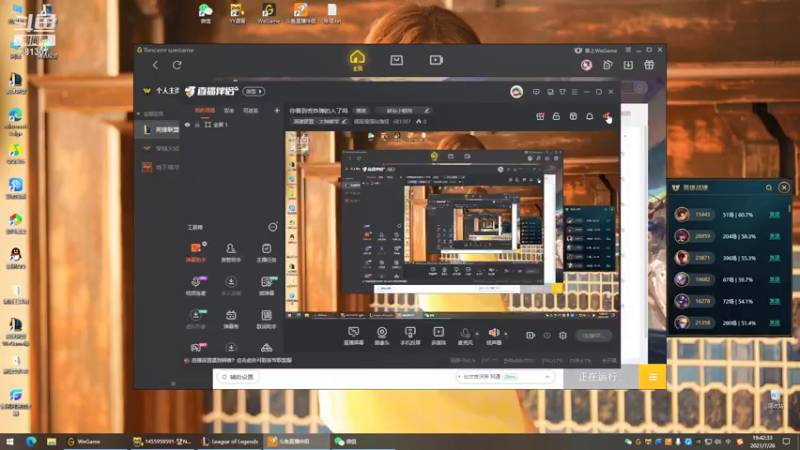Collapse the 全部应用 list triangle
The image size is (800, 450).
pos(138,114)
